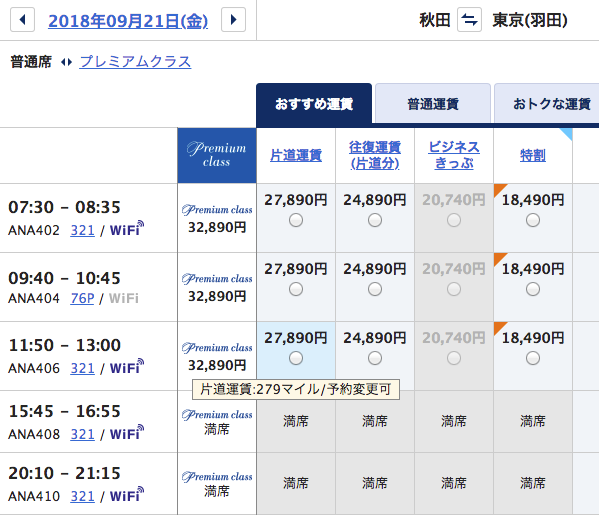Open ビジネスきっぷ fare details link

coord(454,155)
